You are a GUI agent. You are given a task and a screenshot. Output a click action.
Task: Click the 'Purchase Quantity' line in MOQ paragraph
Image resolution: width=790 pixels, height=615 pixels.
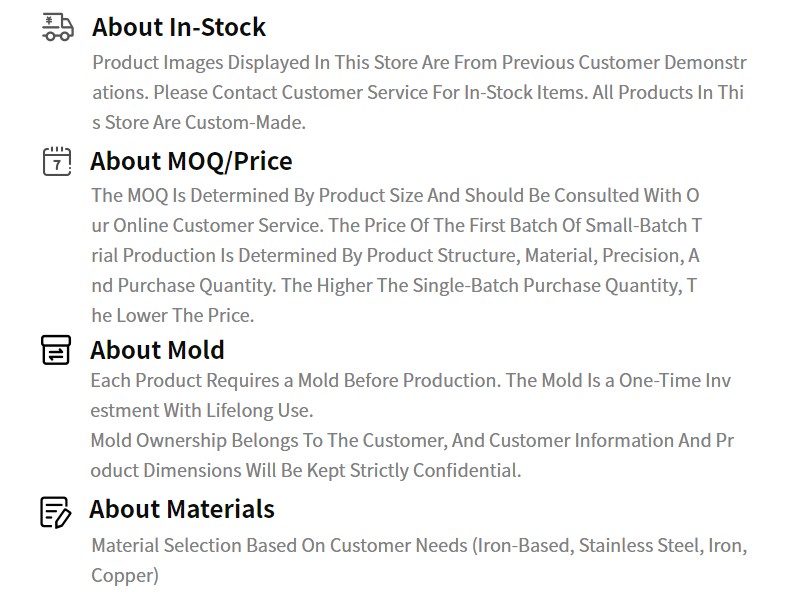[394, 285]
